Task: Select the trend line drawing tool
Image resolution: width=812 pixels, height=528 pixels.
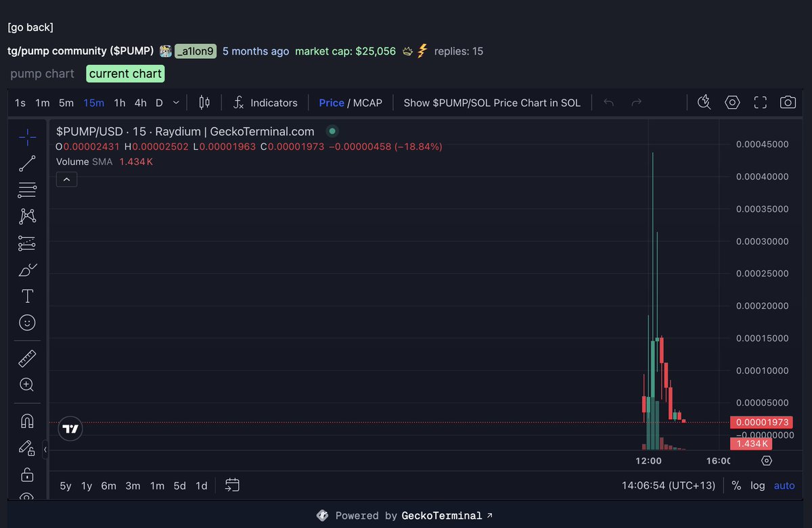Action: coord(27,163)
